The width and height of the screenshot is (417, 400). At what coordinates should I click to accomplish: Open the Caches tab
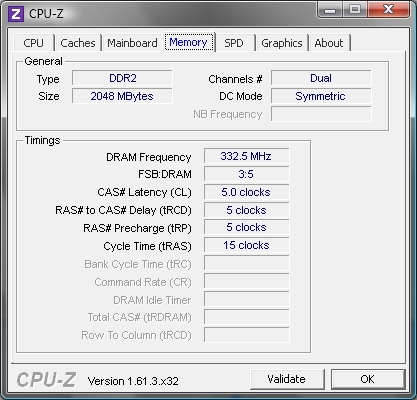coord(78,43)
